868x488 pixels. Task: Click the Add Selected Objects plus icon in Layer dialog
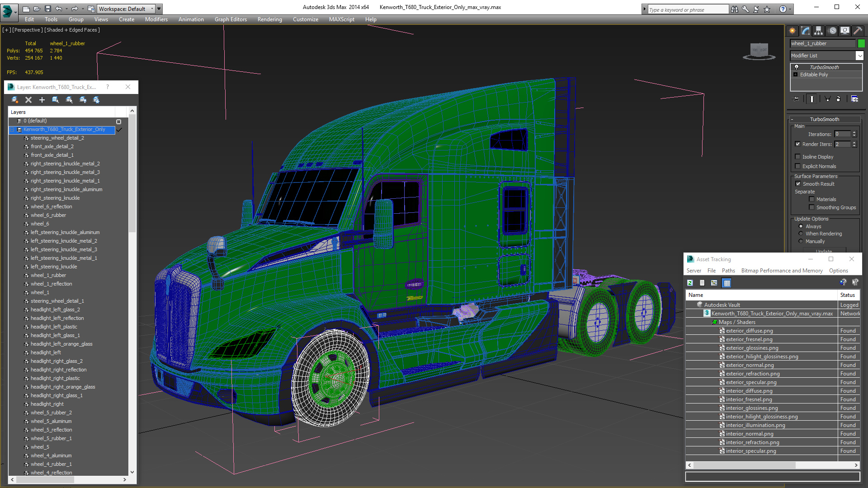click(x=42, y=100)
